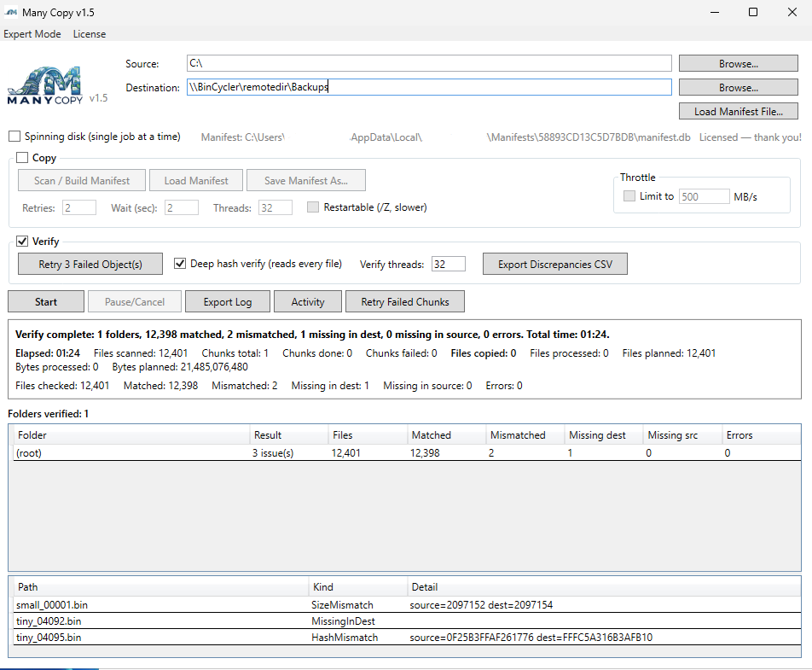
Task: Sort by the Detail column header
Action: 604,587
